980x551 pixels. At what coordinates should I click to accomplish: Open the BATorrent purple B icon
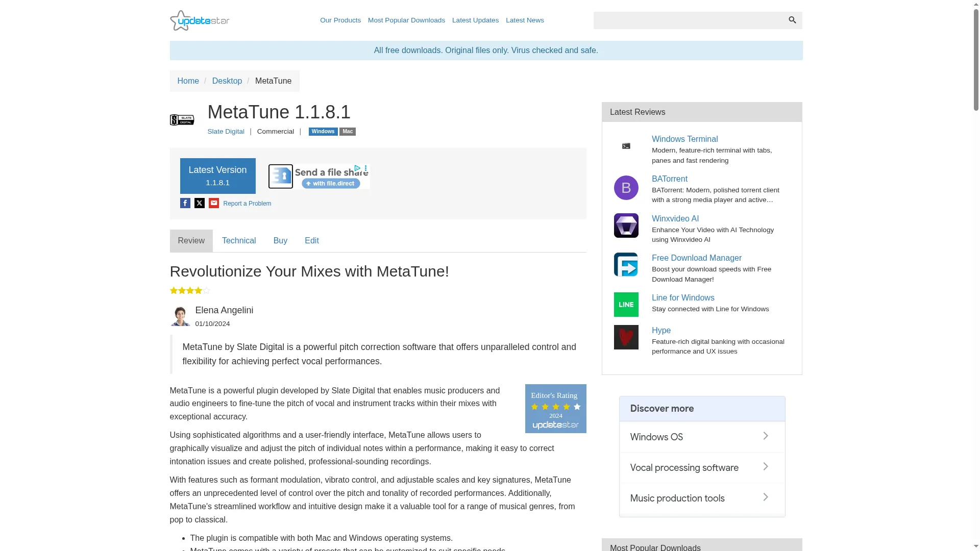(x=626, y=188)
